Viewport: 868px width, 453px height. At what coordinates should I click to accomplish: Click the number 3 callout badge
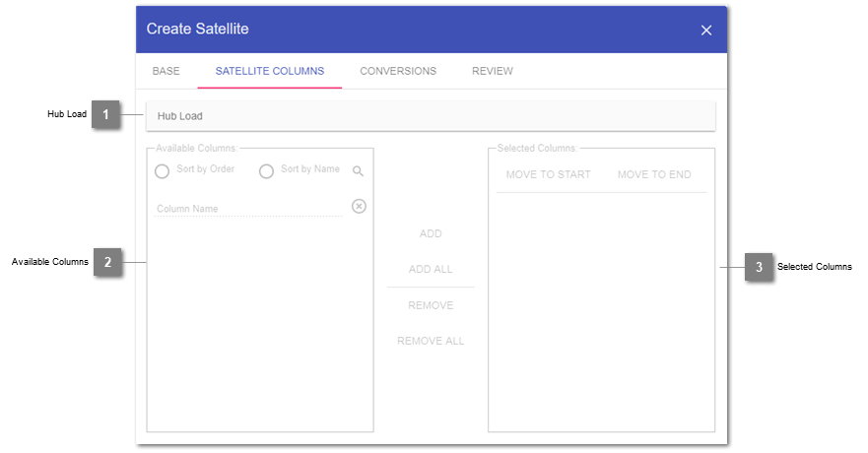click(x=759, y=267)
